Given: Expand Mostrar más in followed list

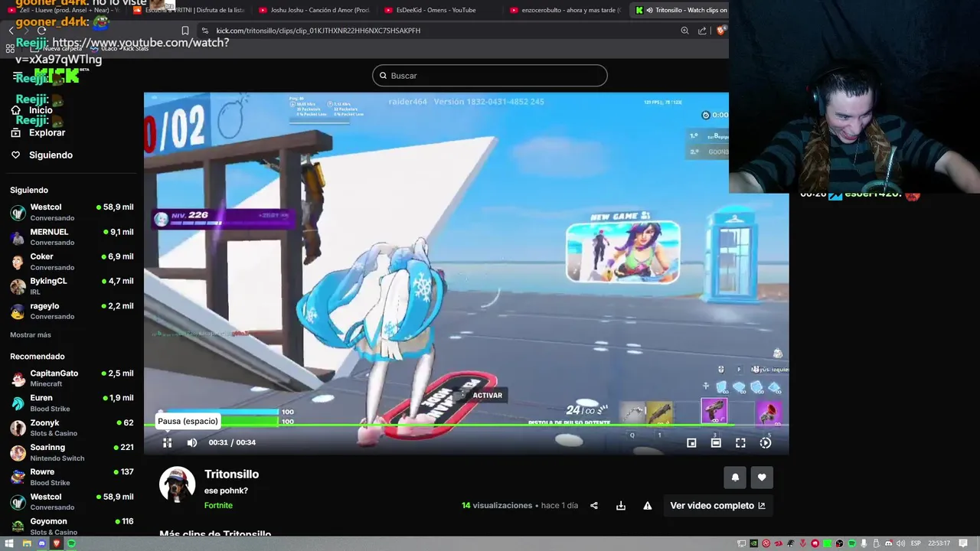Looking at the screenshot, I should 31,335.
